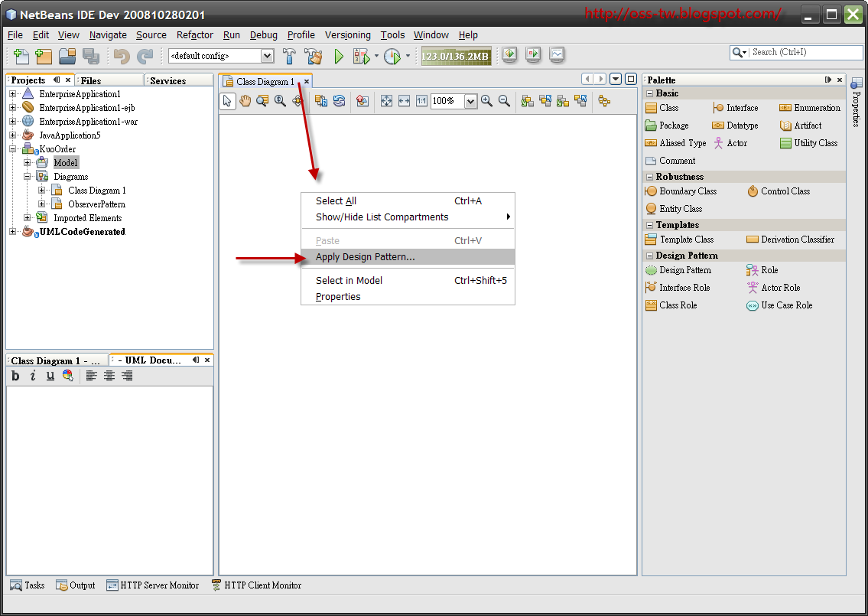Click the Fit to Window diagram icon
Viewport: 868px width, 616px height.
click(386, 101)
